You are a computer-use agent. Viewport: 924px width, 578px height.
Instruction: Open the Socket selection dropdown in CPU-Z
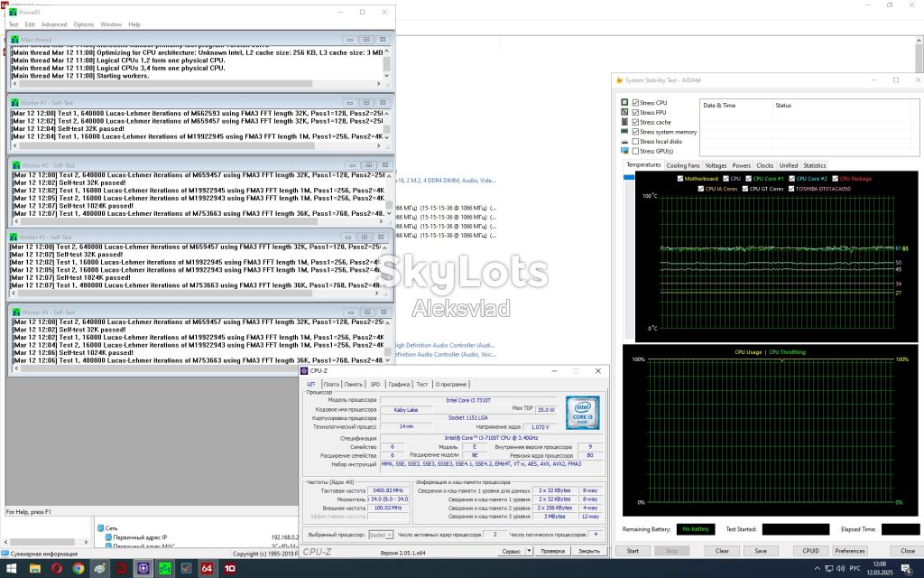coord(381,535)
